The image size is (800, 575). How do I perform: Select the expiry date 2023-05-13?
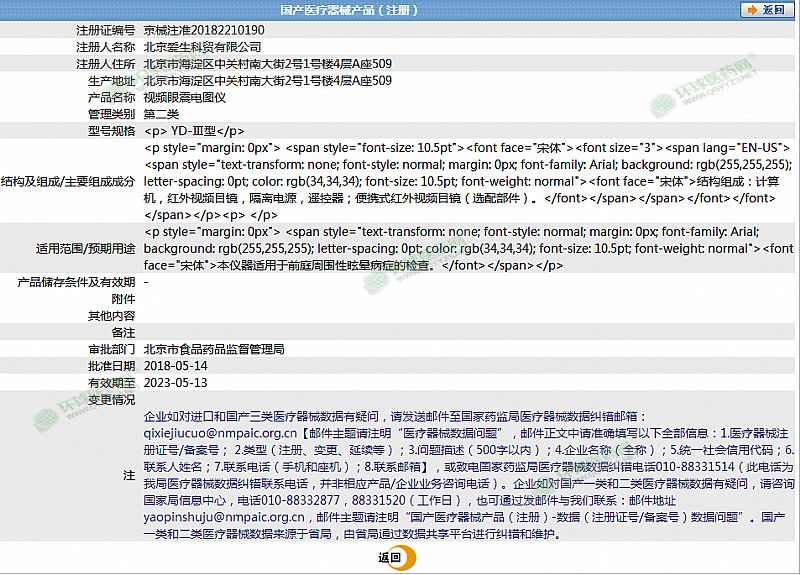coord(176,382)
